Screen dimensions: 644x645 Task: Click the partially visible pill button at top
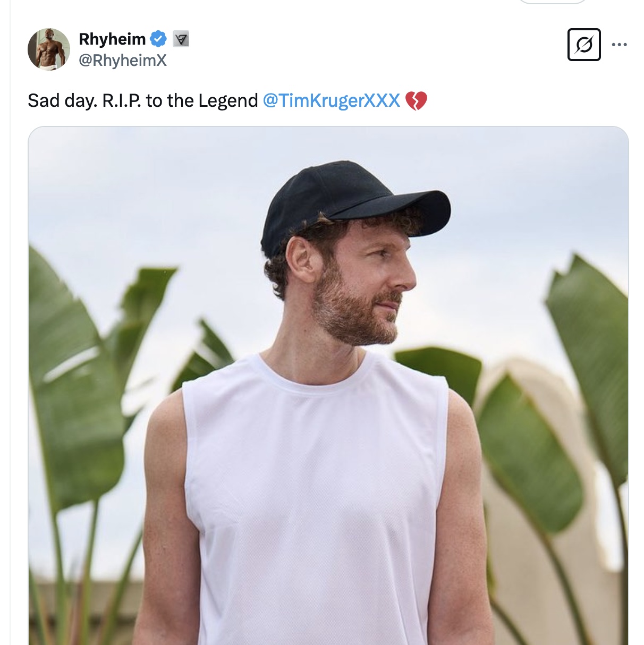pos(552,2)
